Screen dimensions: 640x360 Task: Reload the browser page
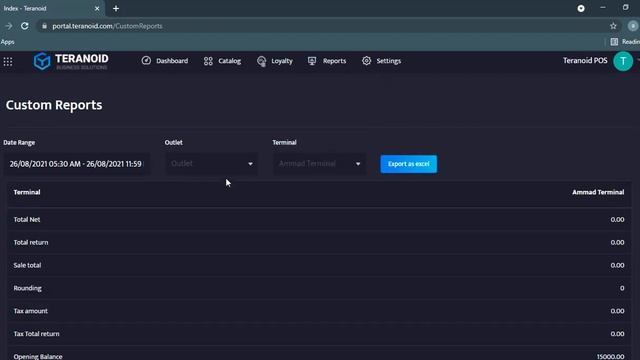pos(24,26)
